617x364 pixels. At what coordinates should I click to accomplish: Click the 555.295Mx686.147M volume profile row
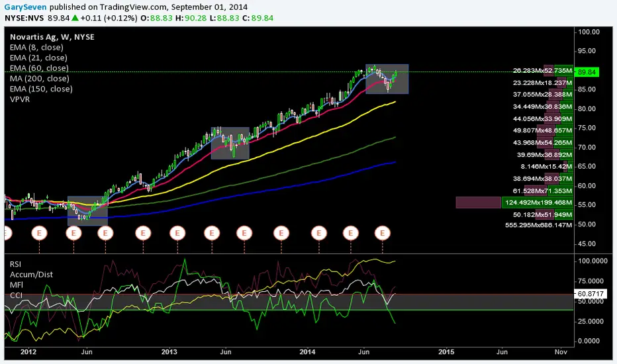coord(538,225)
